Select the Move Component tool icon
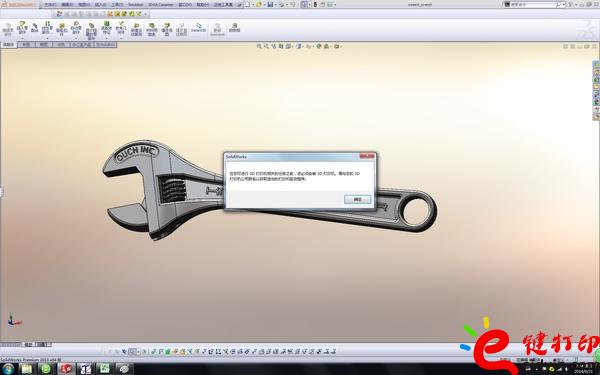 coord(76,28)
